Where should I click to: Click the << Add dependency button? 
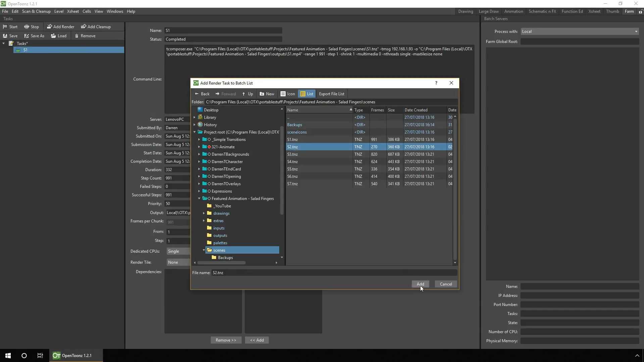tap(257, 340)
